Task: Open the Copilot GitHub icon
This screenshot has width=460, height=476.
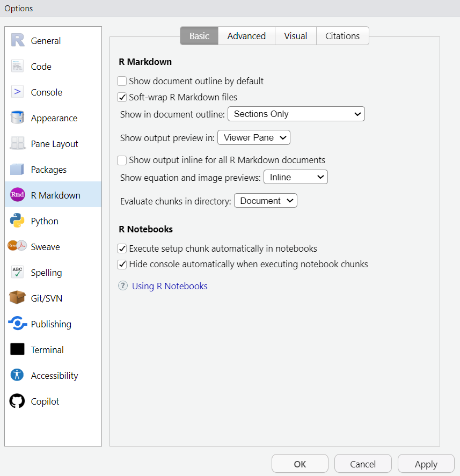Action: pos(18,401)
